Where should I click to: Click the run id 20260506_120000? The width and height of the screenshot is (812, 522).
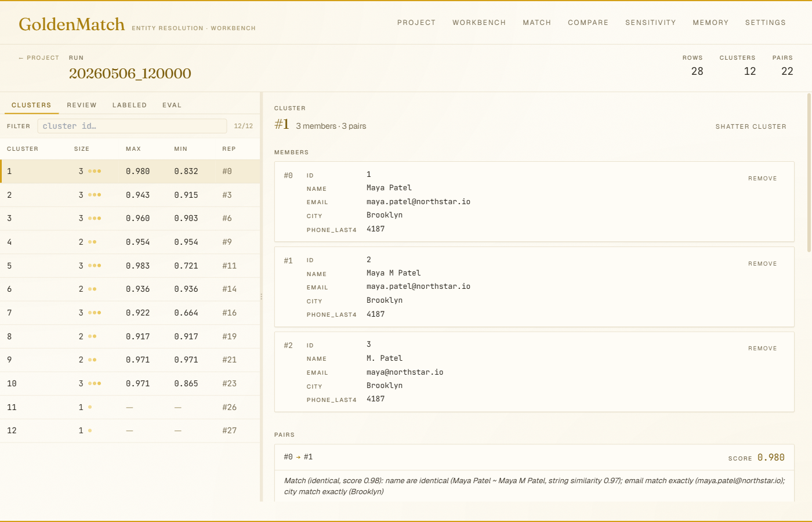pos(130,74)
